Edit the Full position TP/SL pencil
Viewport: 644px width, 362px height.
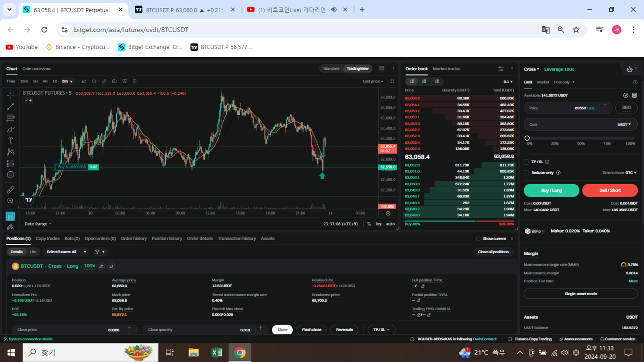(x=423, y=286)
